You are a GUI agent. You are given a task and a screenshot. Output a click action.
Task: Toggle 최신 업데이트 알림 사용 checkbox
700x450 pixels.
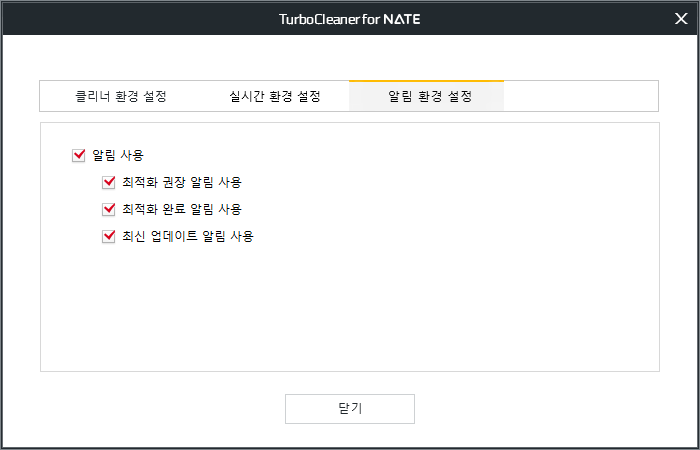click(108, 236)
